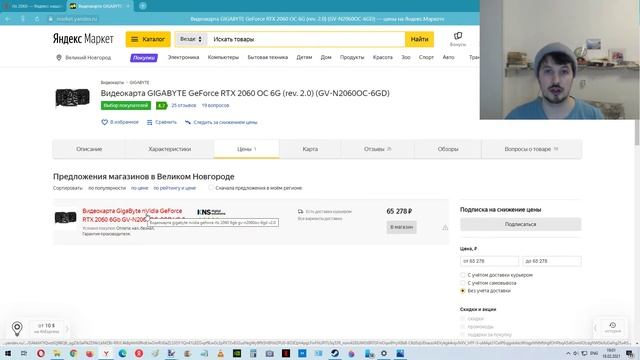Select Без учёта доставки radio
The width and height of the screenshot is (640, 360).
pyautogui.click(x=463, y=291)
